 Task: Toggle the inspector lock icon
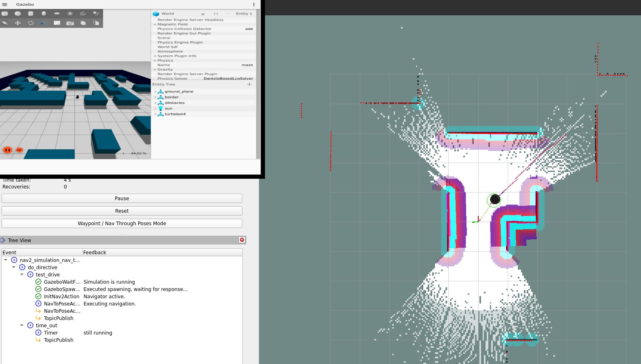pyautogui.click(x=203, y=14)
